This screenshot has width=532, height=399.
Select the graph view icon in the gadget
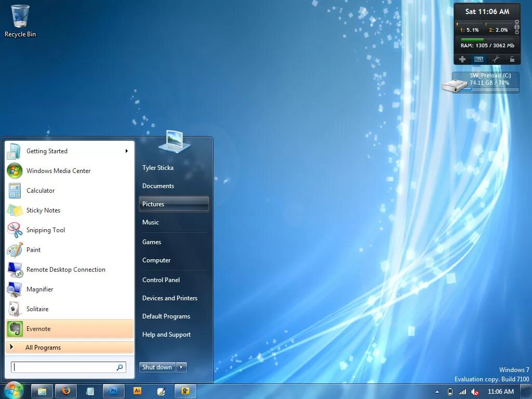point(478,59)
